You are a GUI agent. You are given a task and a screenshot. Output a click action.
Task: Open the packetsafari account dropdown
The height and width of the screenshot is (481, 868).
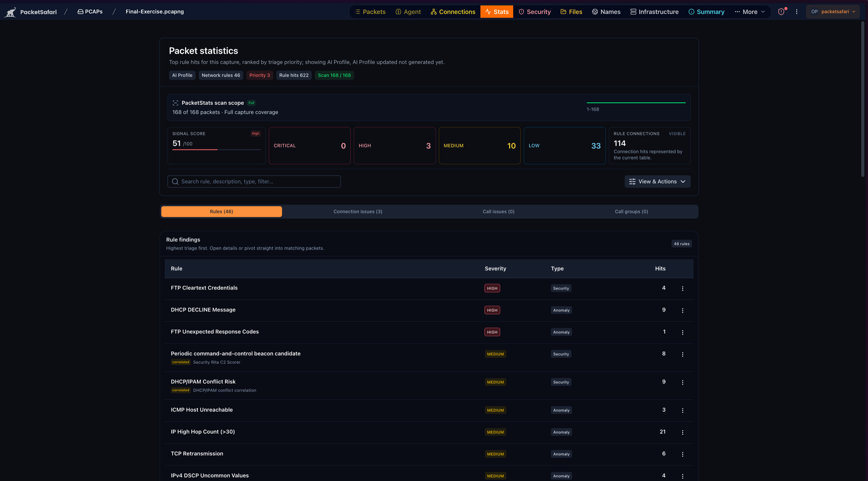(833, 12)
